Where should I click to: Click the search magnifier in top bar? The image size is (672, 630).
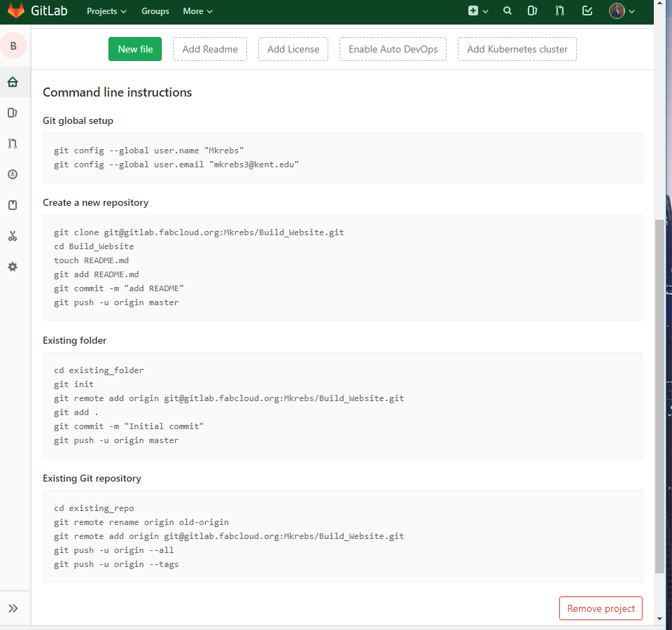(x=507, y=11)
